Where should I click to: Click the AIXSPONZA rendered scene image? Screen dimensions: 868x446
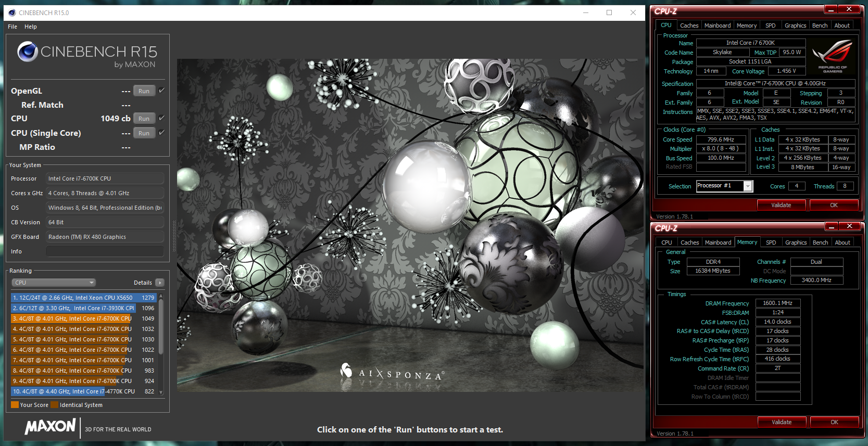click(410, 225)
